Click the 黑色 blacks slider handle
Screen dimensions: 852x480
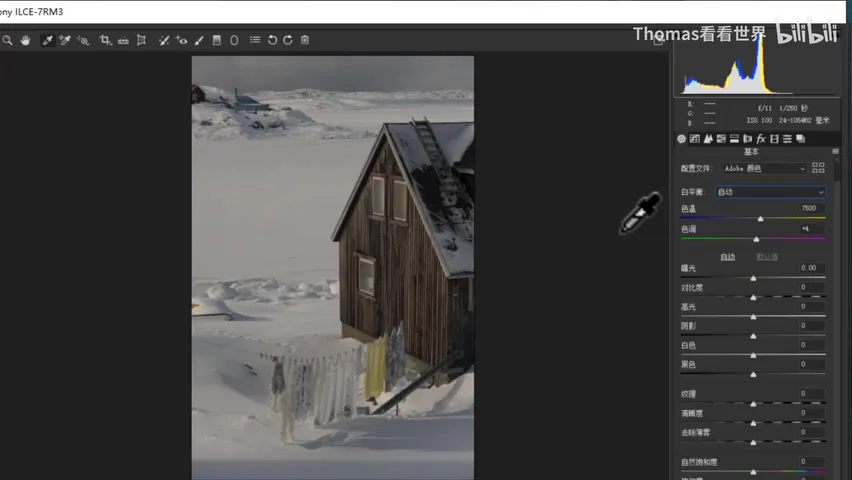753,375
